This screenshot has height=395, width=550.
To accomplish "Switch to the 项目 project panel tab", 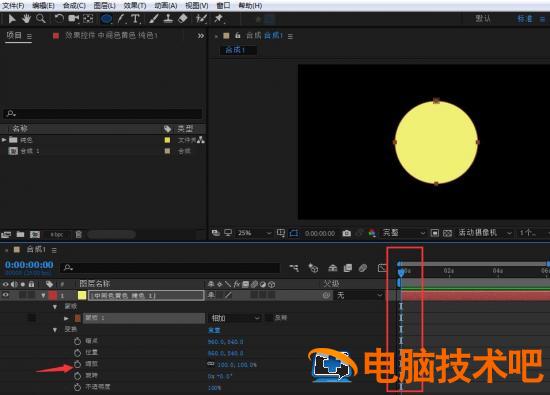I will [14, 35].
